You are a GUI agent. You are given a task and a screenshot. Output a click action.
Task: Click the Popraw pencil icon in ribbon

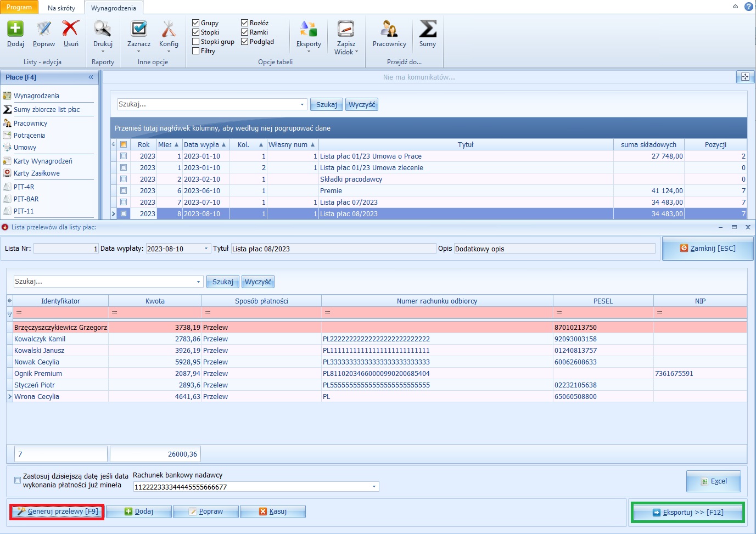click(44, 29)
